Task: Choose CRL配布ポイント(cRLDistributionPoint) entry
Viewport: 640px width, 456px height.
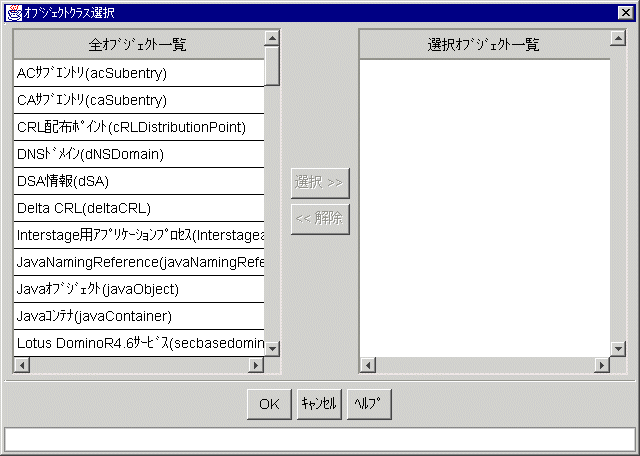Action: click(139, 127)
